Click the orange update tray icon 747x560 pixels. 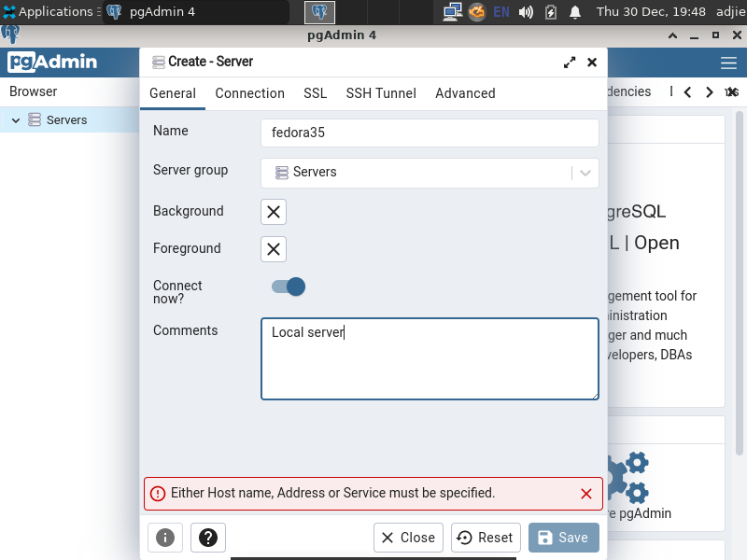[x=477, y=12]
